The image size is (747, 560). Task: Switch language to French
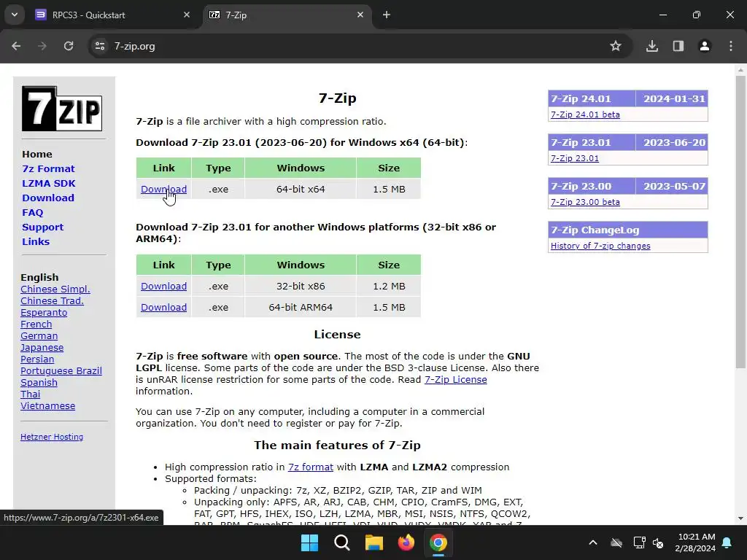(36, 324)
